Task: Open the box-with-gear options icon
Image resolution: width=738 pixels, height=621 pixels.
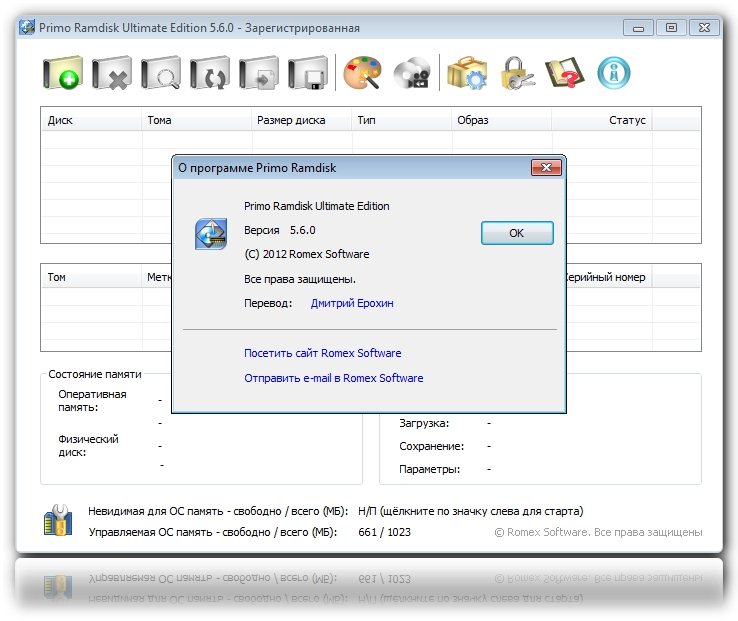Action: [x=466, y=72]
